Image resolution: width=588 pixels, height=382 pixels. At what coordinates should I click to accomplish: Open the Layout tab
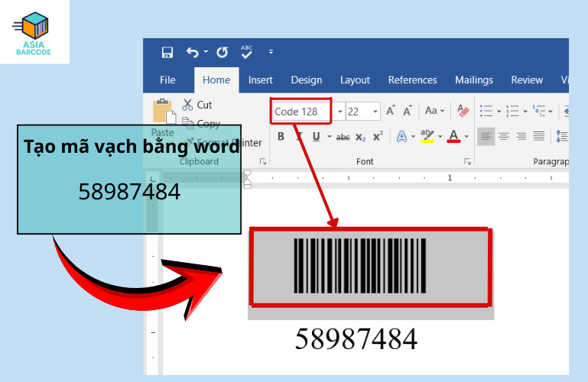pos(355,80)
